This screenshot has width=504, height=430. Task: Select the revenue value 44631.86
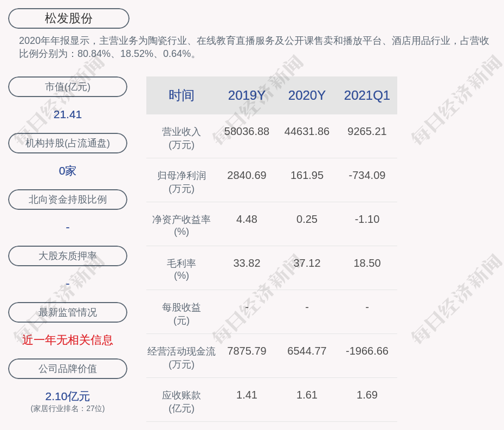(307, 132)
